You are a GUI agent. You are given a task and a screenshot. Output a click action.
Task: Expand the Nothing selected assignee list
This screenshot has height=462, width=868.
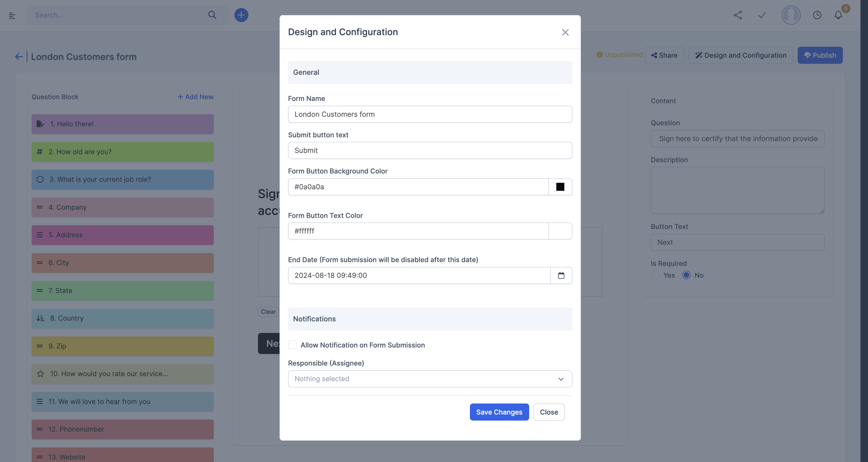coord(561,379)
